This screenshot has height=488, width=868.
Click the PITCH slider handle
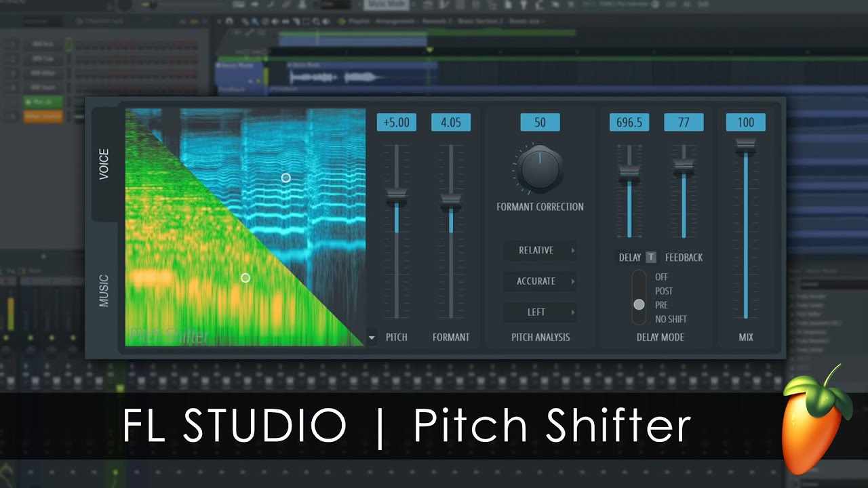point(397,197)
